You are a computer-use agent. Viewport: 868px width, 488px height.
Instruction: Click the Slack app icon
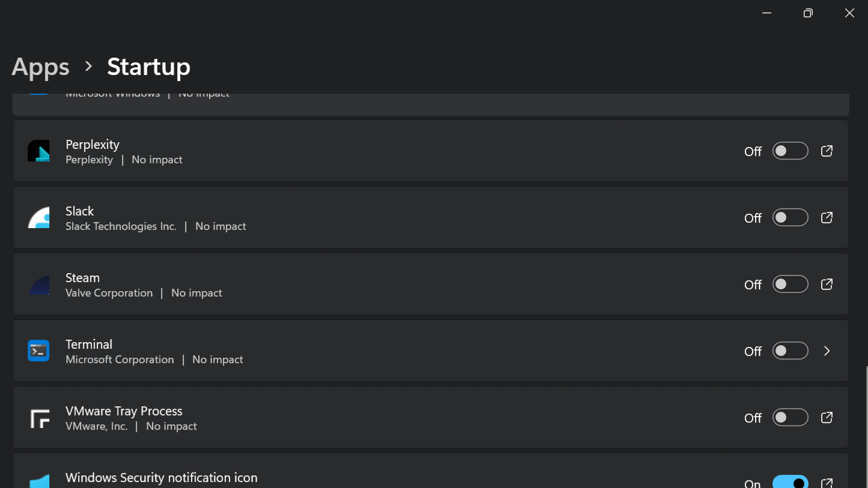tap(38, 217)
